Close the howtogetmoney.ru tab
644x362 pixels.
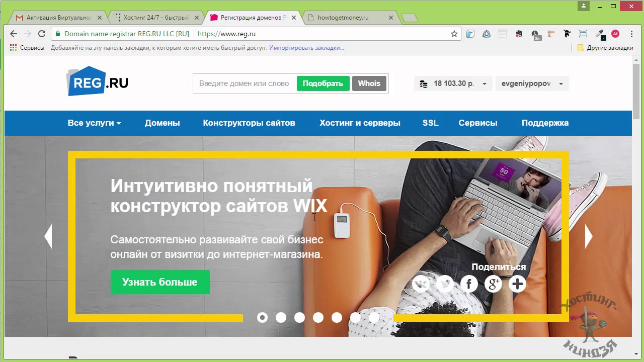392,18
